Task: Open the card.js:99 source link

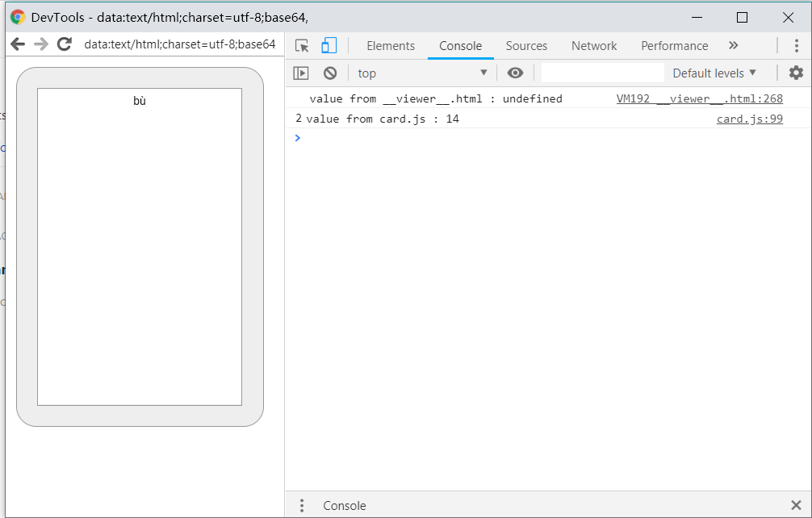Action: tap(749, 119)
